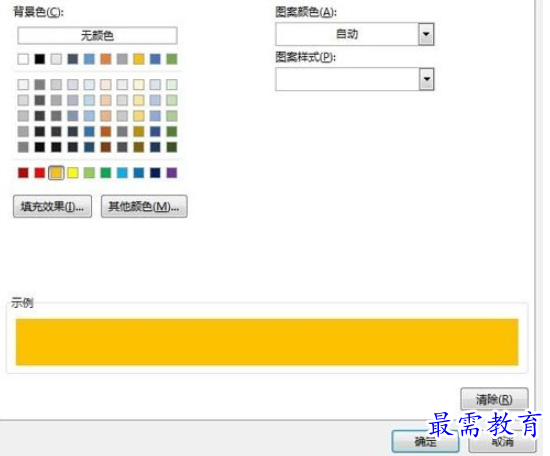This screenshot has width=550, height=456.
Task: Expand the 图案样式 pattern style dropdown arrow
Action: click(427, 79)
